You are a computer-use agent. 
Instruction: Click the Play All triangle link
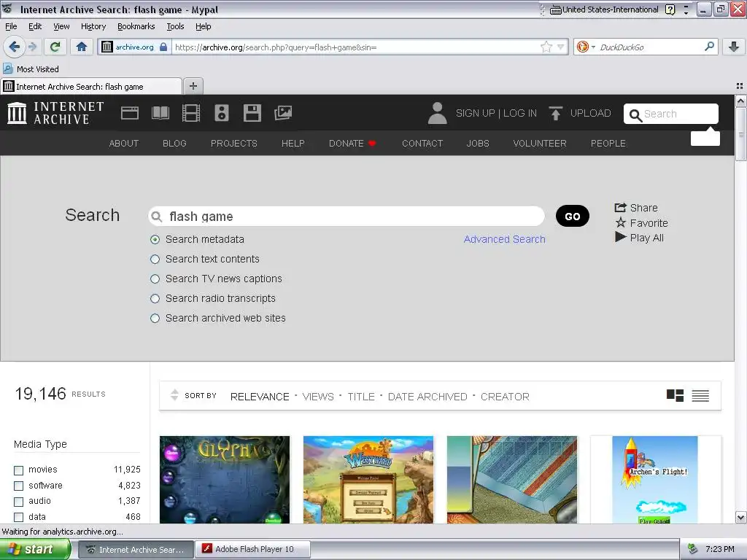point(639,238)
